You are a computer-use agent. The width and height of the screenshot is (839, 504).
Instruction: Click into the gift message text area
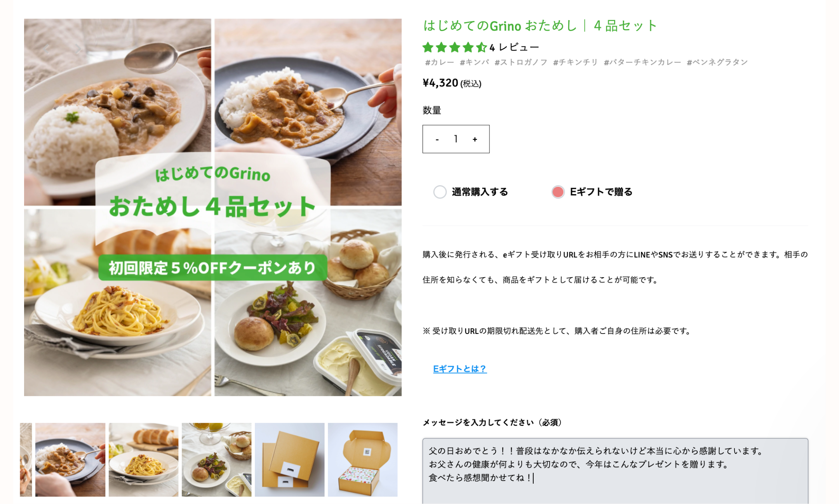(615, 471)
